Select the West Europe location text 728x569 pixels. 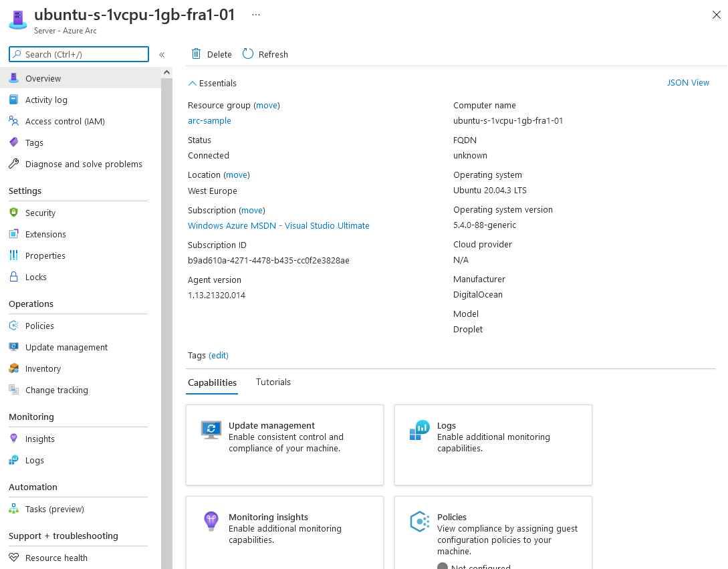coord(212,191)
